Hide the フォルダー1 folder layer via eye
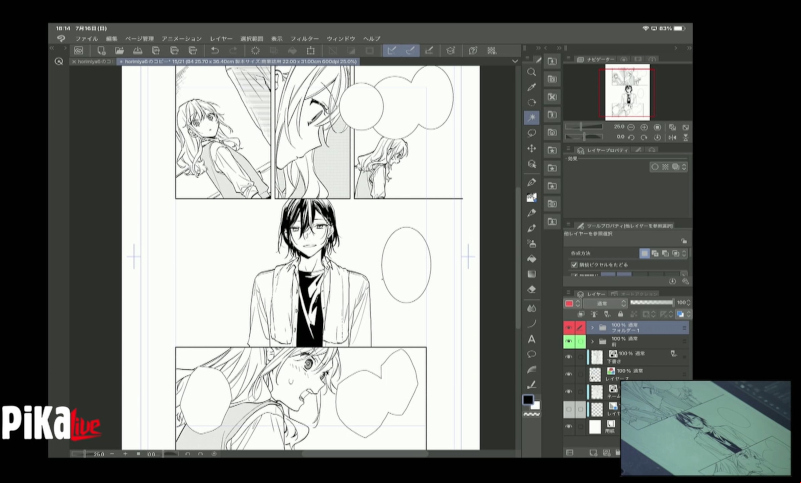This screenshot has width=801, height=483. click(569, 328)
